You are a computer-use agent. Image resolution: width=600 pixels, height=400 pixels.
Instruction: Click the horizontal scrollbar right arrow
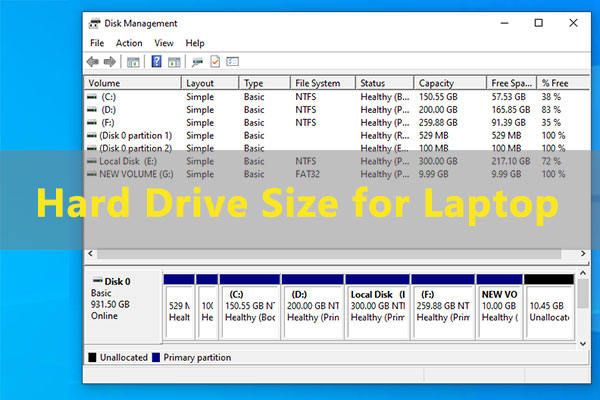[x=583, y=253]
